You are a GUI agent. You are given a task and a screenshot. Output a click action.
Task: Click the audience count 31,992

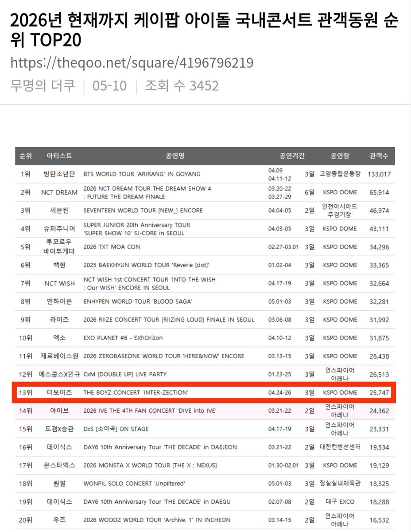pos(379,320)
